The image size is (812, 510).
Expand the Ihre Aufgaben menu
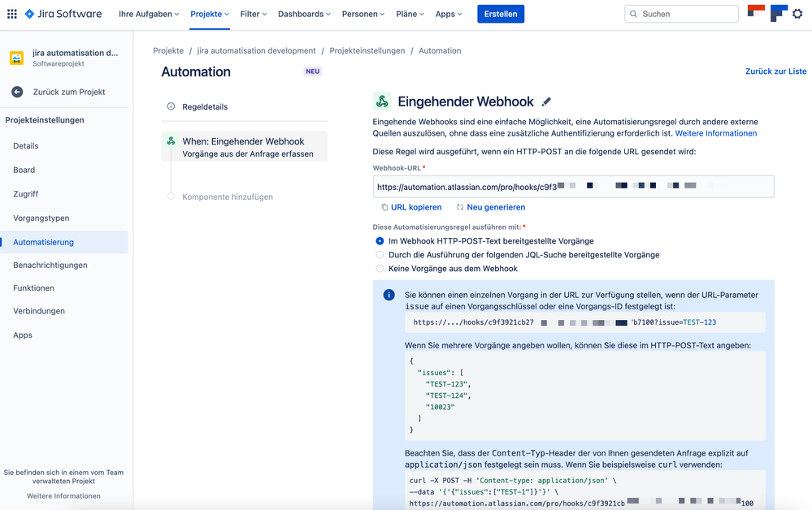149,14
